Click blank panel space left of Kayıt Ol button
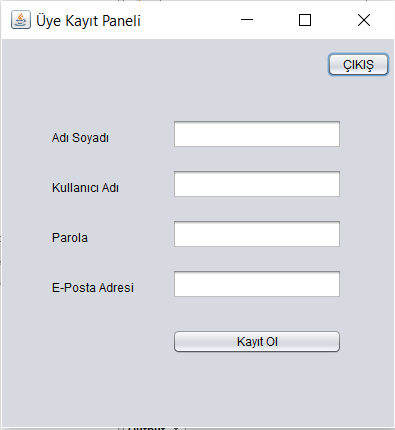 (100, 342)
